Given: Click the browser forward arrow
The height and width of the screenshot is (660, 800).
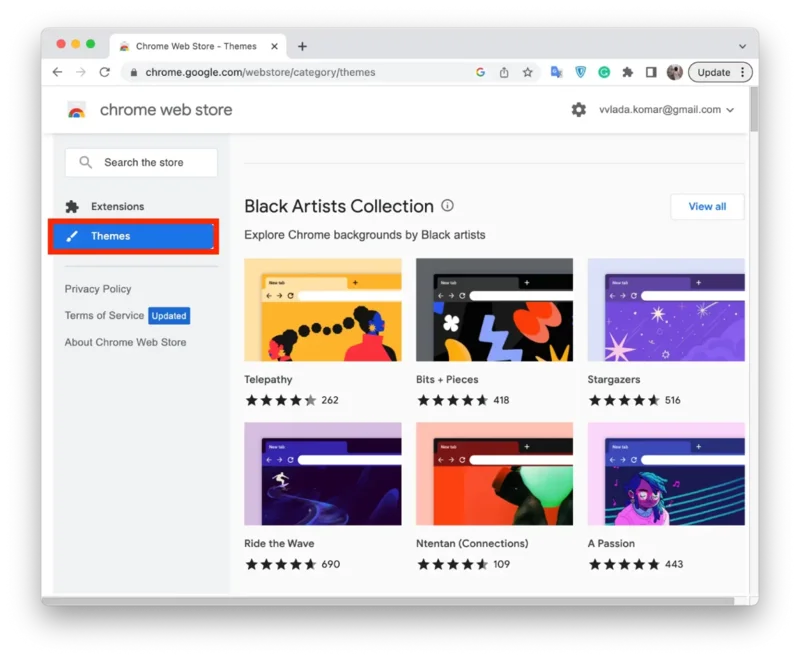Looking at the screenshot, I should pos(81,72).
